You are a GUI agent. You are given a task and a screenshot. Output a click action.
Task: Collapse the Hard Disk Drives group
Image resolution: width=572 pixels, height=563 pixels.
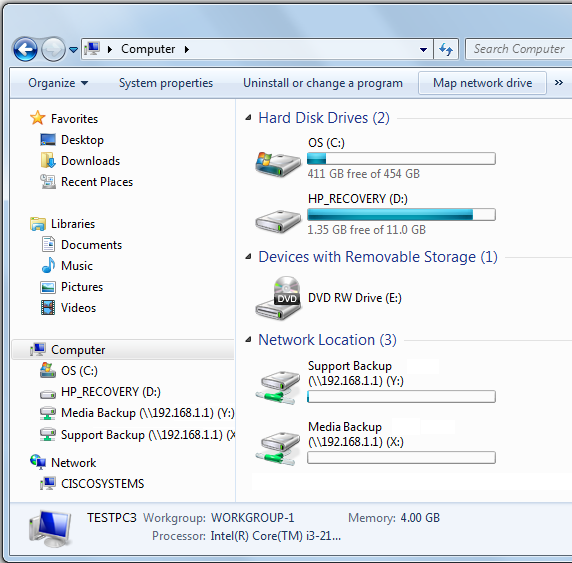coord(248,117)
